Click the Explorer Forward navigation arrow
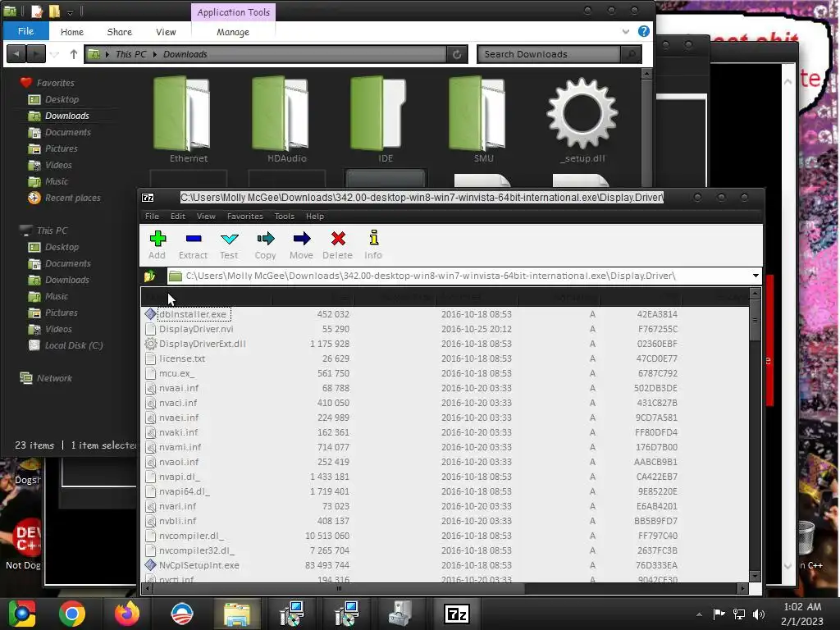840x630 pixels. pyautogui.click(x=36, y=53)
